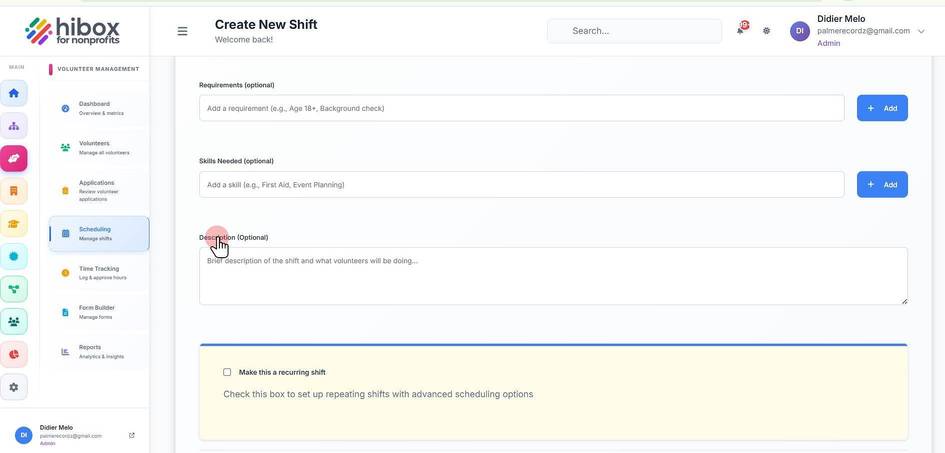Open the home icon in left rail

14,93
